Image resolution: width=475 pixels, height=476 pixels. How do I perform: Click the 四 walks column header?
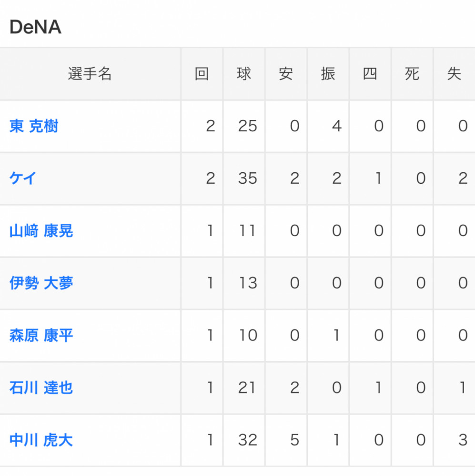tap(370, 74)
